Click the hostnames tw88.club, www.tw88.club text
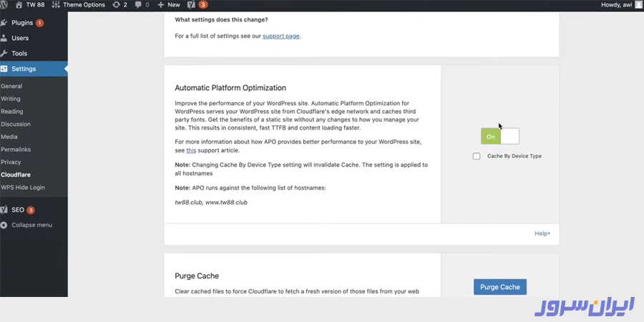This screenshot has width=644, height=322. click(211, 203)
